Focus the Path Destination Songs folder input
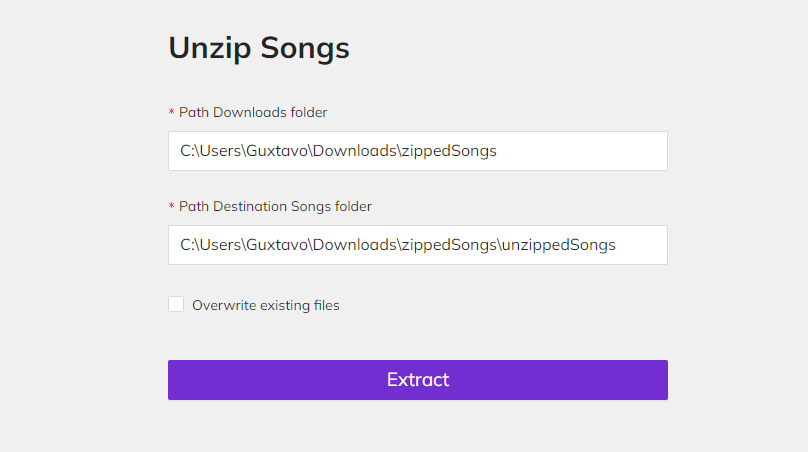The width and height of the screenshot is (808, 452). click(x=417, y=245)
